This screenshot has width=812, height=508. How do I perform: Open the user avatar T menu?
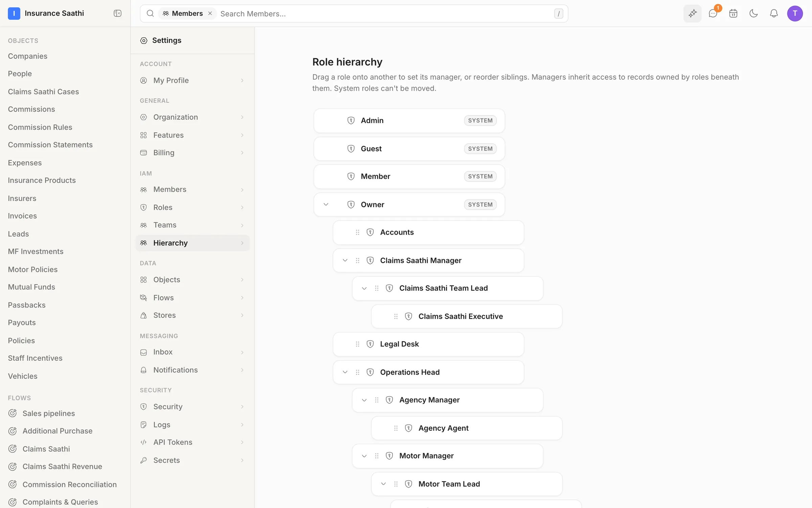tap(795, 13)
